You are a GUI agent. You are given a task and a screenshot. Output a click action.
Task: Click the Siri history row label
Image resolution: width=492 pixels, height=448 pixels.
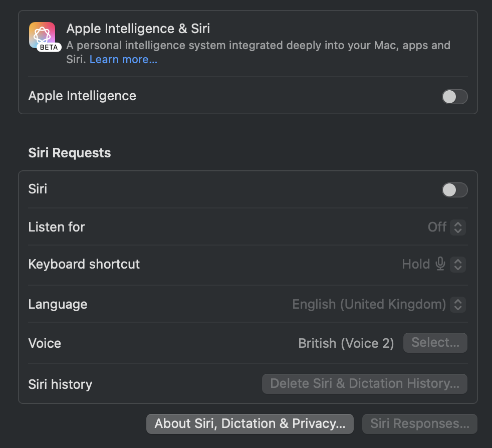(x=60, y=384)
